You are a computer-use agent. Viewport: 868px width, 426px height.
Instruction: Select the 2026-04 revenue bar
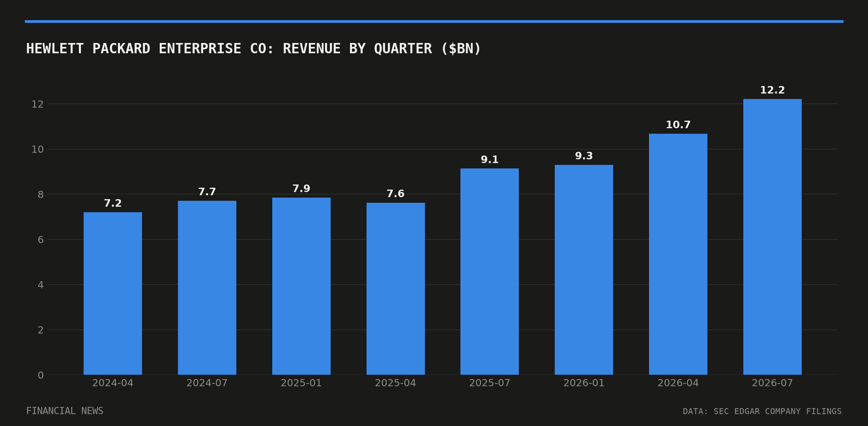click(678, 254)
